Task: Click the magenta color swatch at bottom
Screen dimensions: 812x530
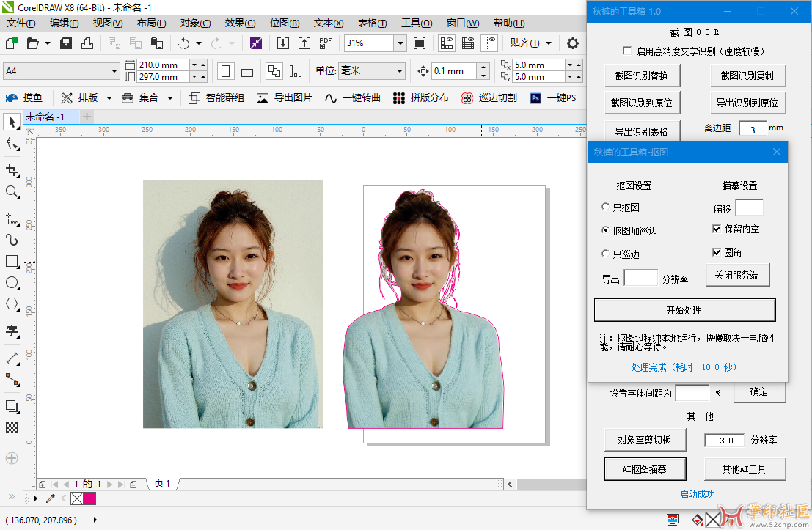Action: pos(89,498)
